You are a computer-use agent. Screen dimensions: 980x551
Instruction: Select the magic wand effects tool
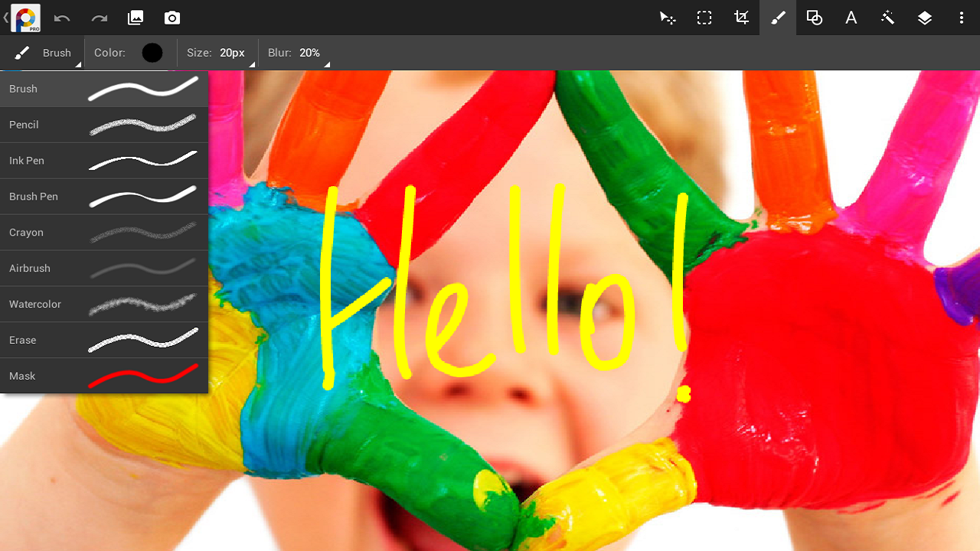pyautogui.click(x=887, y=18)
